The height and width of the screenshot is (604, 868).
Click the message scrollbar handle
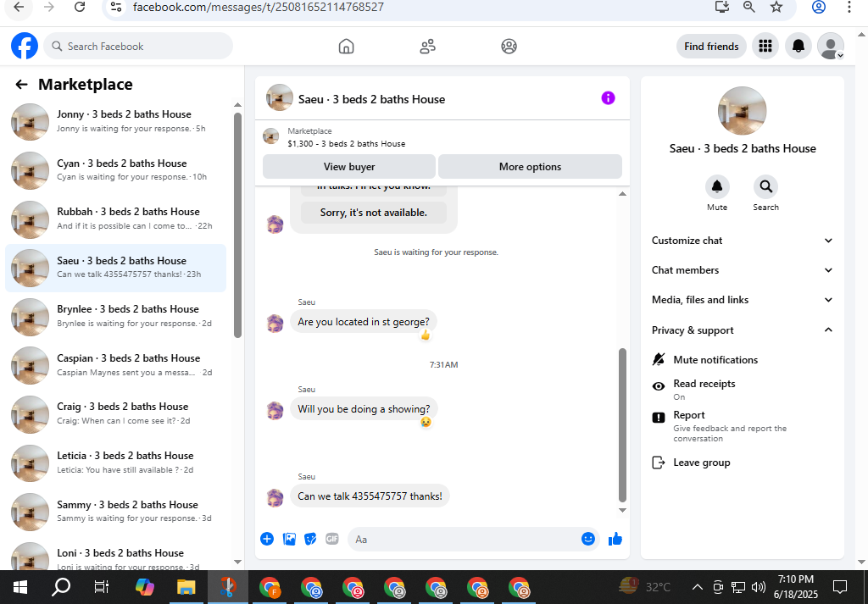pos(622,424)
